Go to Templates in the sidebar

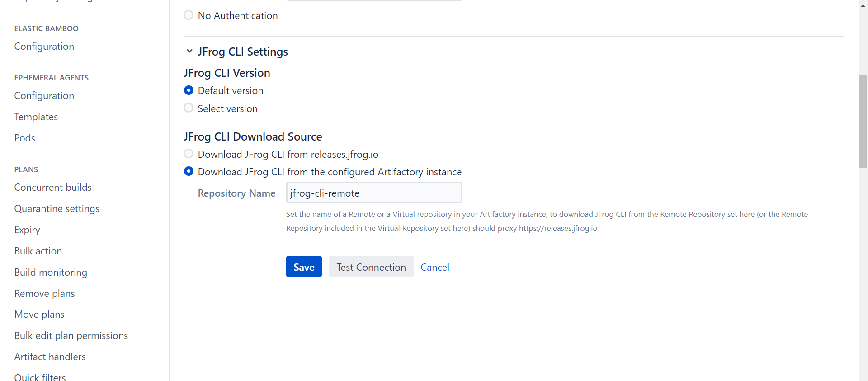tap(36, 117)
